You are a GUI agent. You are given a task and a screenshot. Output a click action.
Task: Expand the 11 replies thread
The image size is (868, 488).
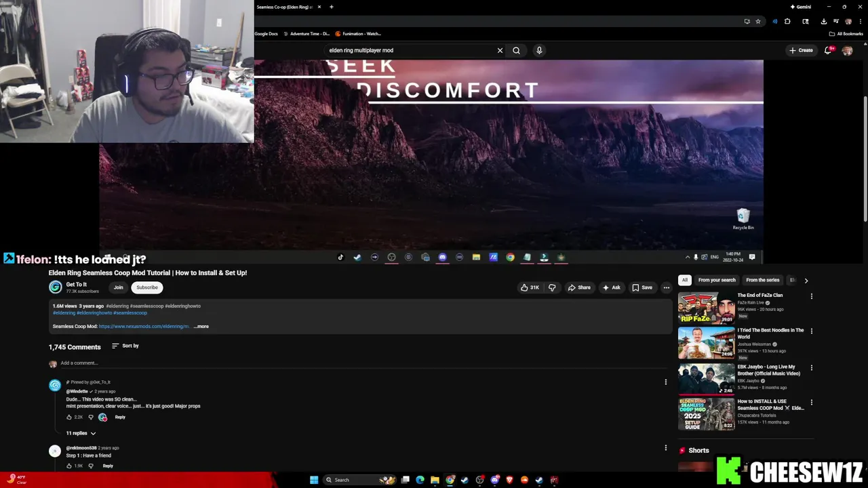(x=81, y=433)
